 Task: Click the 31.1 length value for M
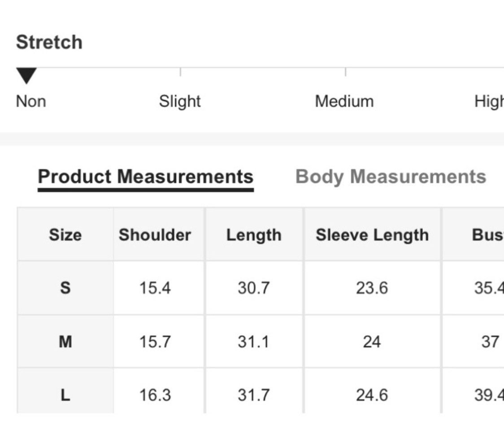(x=253, y=341)
